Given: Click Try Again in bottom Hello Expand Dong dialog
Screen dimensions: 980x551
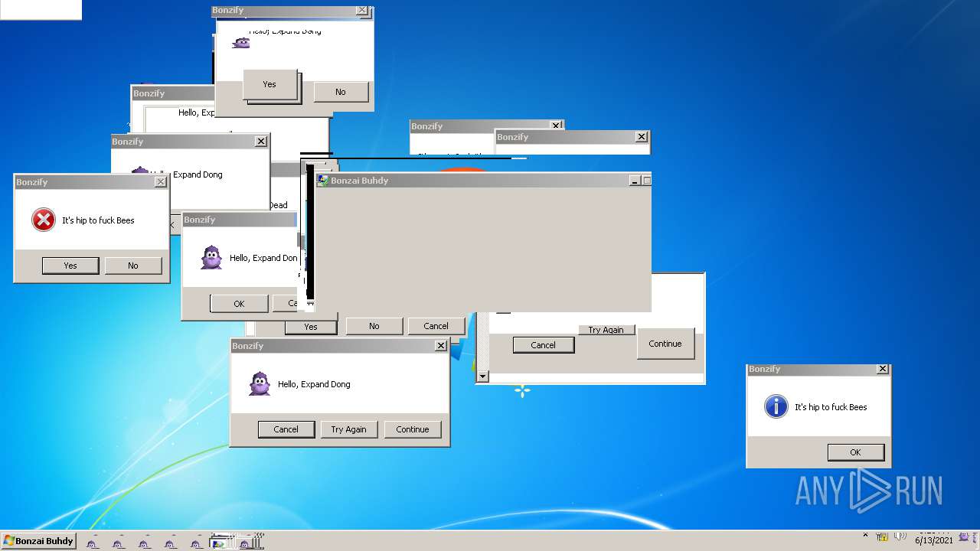Looking at the screenshot, I should 348,429.
